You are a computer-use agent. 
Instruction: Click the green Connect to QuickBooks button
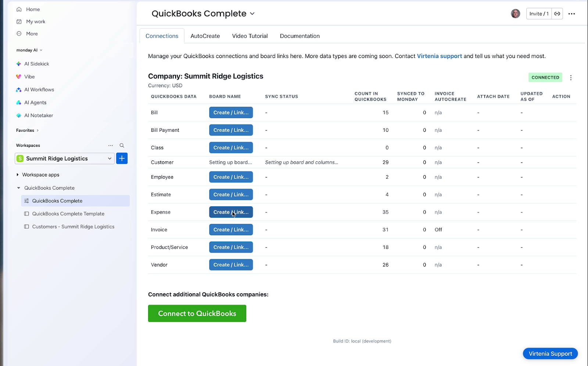click(197, 314)
